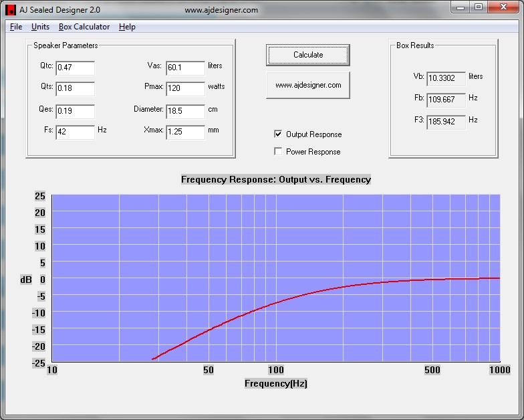The image size is (524, 420).
Task: Click into the Qes input box
Action: 75,110
